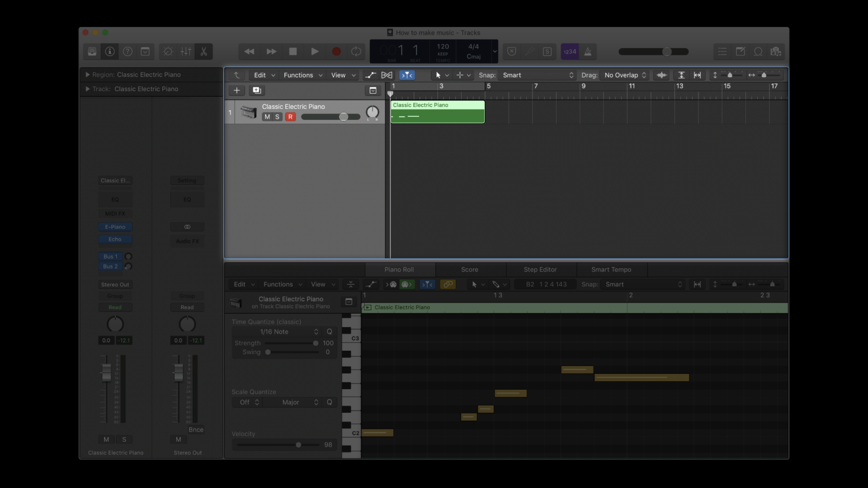Mute the Classic Electric Piano track
The width and height of the screenshot is (868, 488).
tap(267, 116)
